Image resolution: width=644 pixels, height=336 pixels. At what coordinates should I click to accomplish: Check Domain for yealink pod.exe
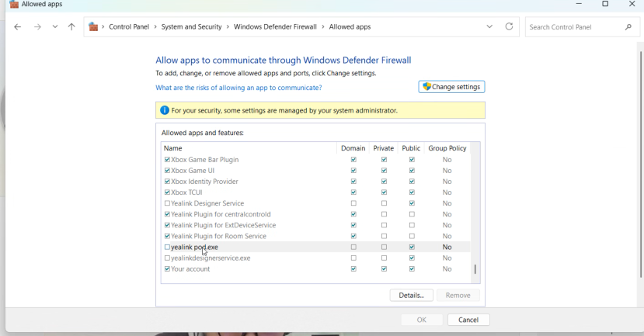[353, 247]
